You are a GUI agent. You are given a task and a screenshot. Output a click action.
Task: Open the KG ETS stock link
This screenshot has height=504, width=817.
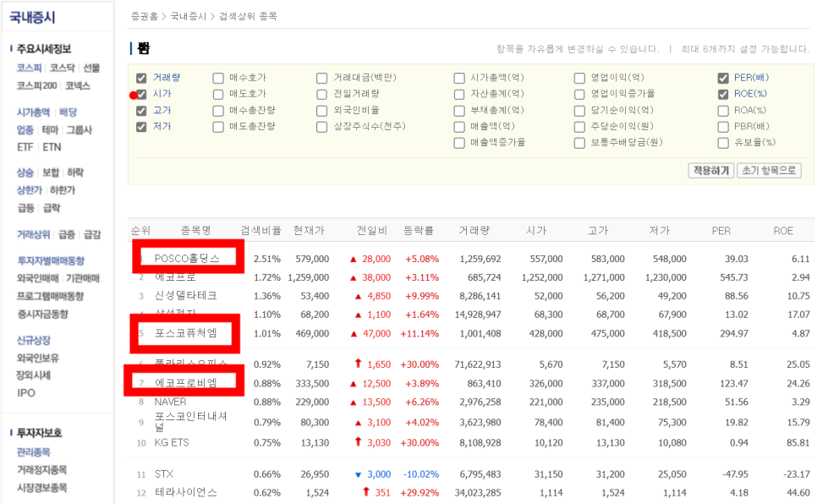click(x=172, y=442)
